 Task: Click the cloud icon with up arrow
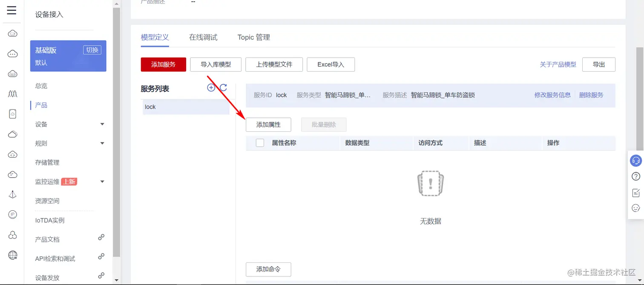[13, 154]
